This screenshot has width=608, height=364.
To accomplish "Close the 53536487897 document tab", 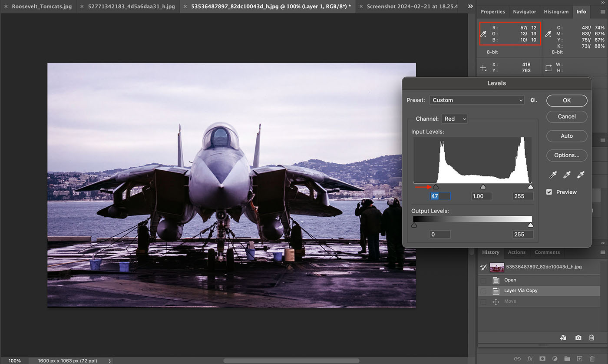I will pos(185,7).
